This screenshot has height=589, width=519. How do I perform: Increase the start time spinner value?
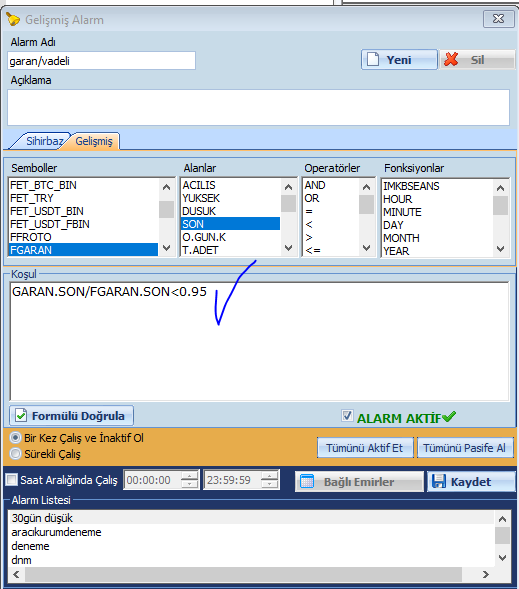[190, 476]
